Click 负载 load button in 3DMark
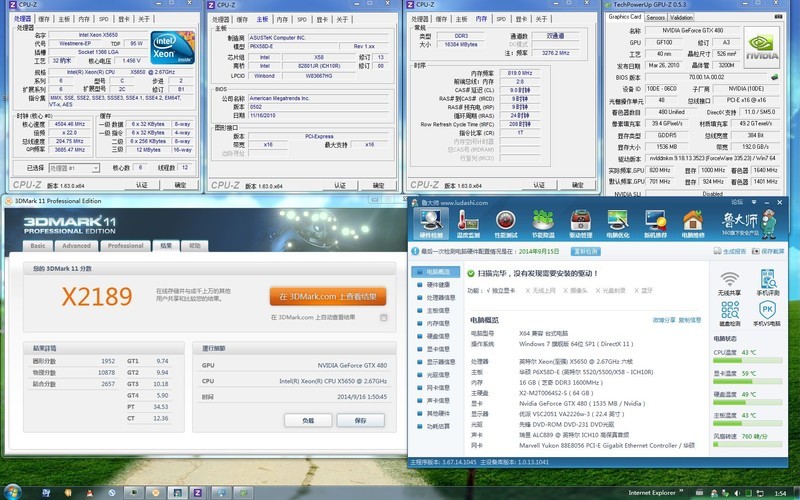 click(308, 420)
